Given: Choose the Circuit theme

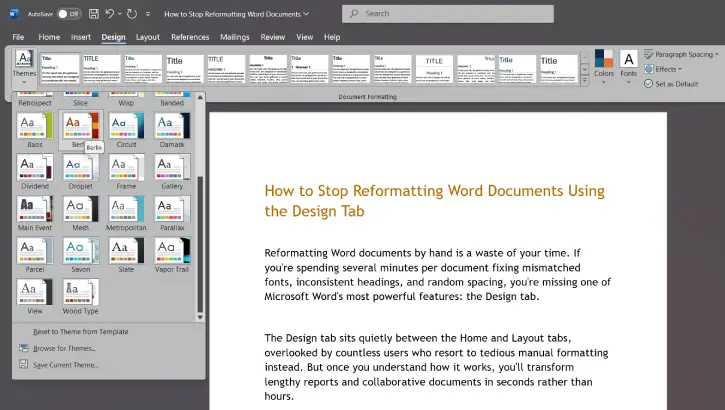Looking at the screenshot, I should (x=126, y=130).
